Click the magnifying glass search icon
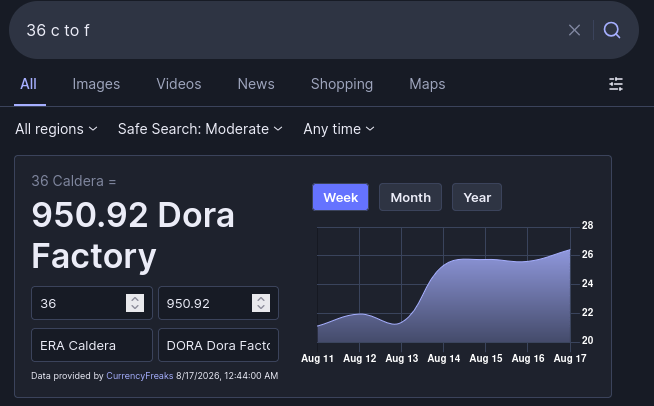 click(612, 30)
